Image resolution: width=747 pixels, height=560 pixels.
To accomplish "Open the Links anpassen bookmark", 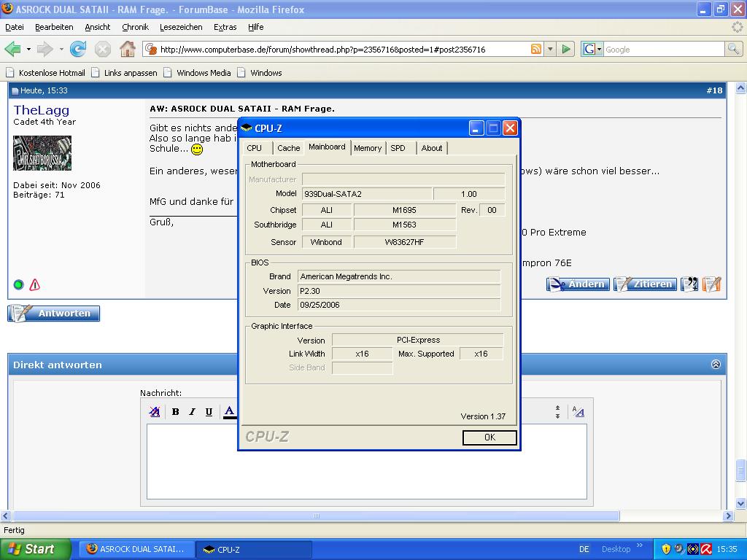I will coord(124,73).
